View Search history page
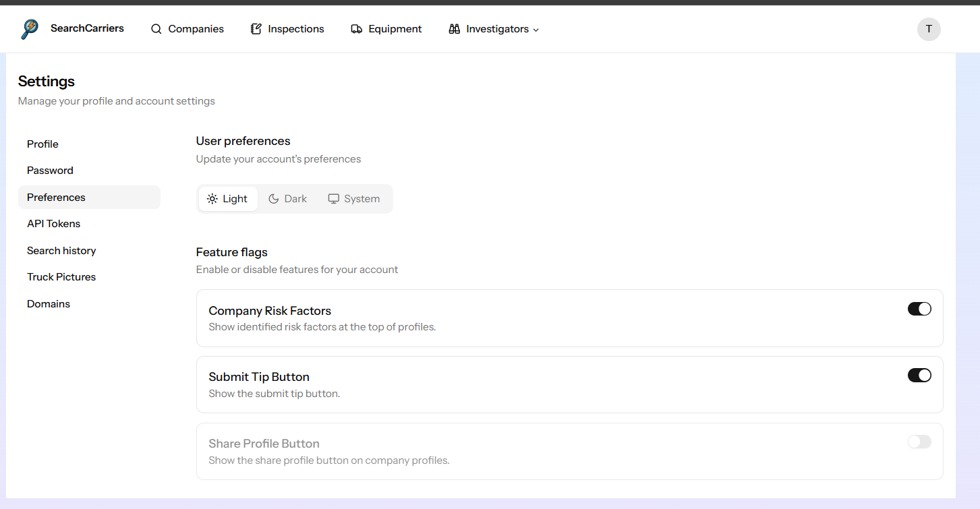Image resolution: width=980 pixels, height=509 pixels. pyautogui.click(x=61, y=251)
